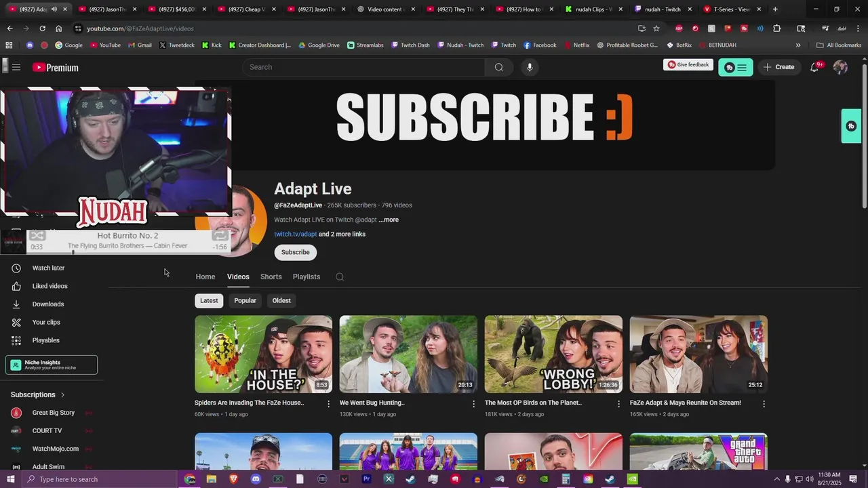
Task: Click the side teal extension tab
Action: tap(851, 126)
